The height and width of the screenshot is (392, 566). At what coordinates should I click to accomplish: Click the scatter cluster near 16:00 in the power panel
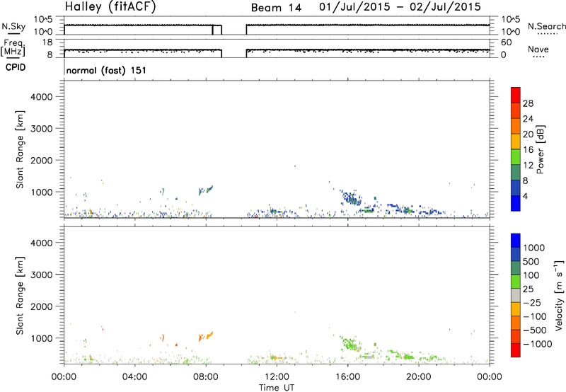click(x=351, y=198)
